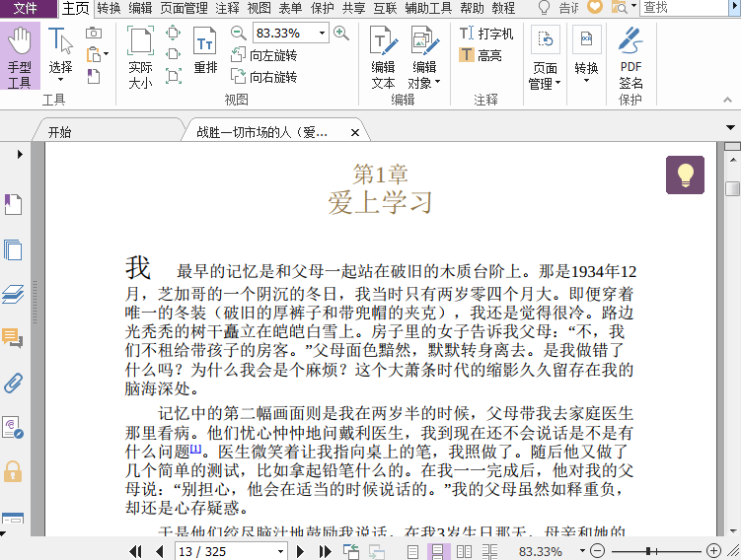Click the zoom out magnifier icon
The height and width of the screenshot is (560, 741).
tap(238, 34)
